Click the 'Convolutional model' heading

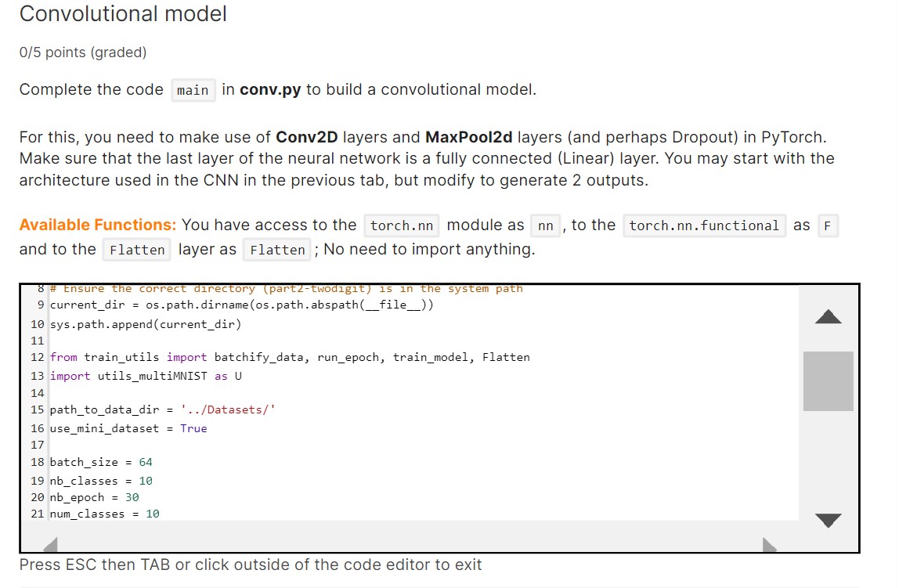click(x=123, y=14)
